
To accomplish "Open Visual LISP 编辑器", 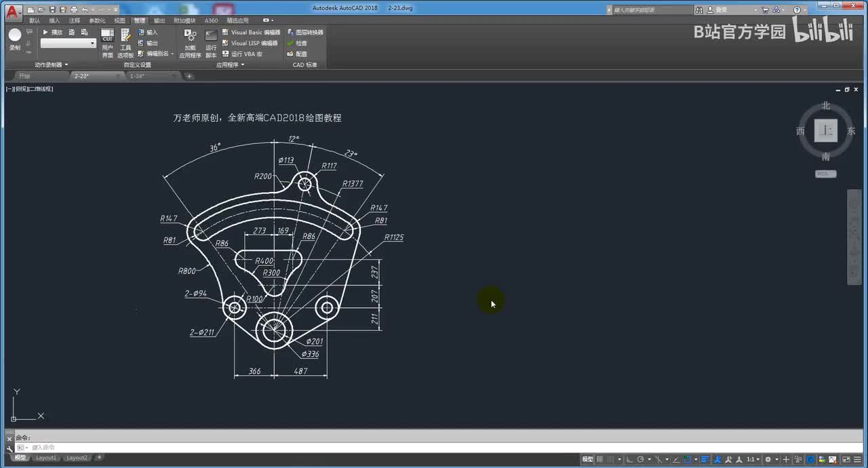I will point(250,43).
